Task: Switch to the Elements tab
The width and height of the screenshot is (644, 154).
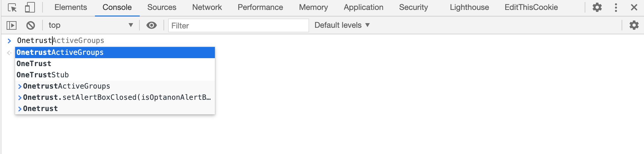Action: click(71, 7)
